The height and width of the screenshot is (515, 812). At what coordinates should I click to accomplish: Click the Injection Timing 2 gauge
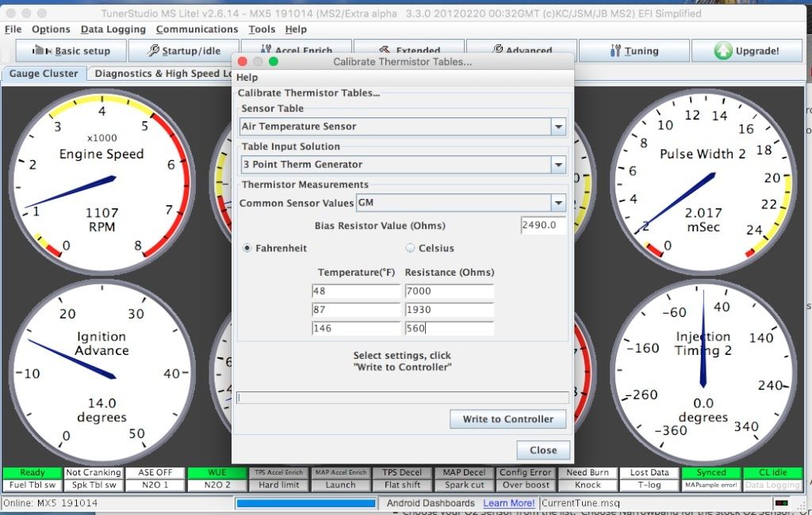[703, 372]
